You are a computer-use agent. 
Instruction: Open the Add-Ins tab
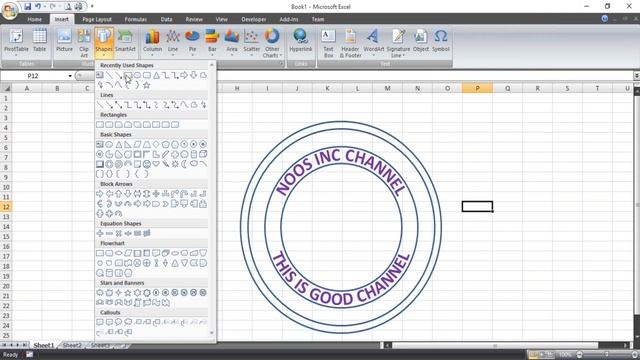click(289, 19)
